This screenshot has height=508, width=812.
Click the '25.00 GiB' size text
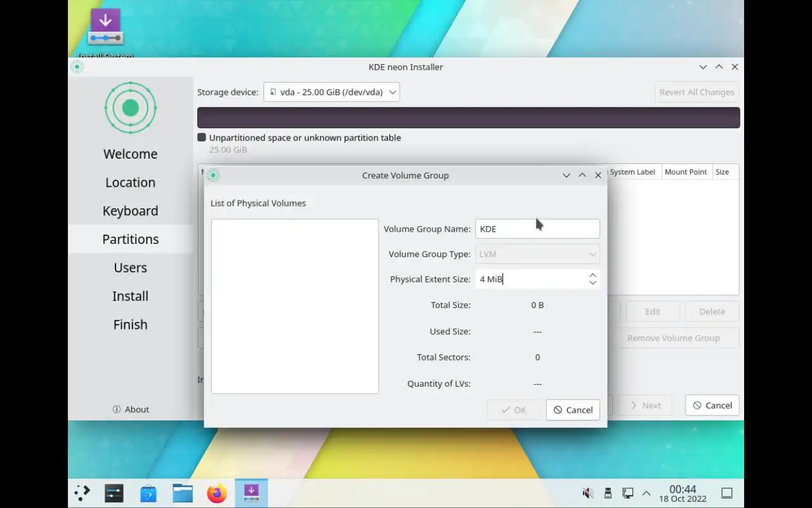tap(228, 150)
